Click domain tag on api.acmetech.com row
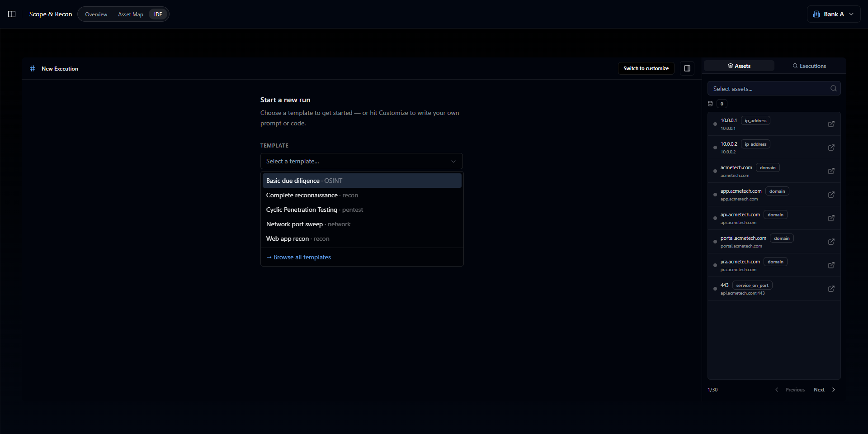The image size is (868, 434). coord(775,215)
